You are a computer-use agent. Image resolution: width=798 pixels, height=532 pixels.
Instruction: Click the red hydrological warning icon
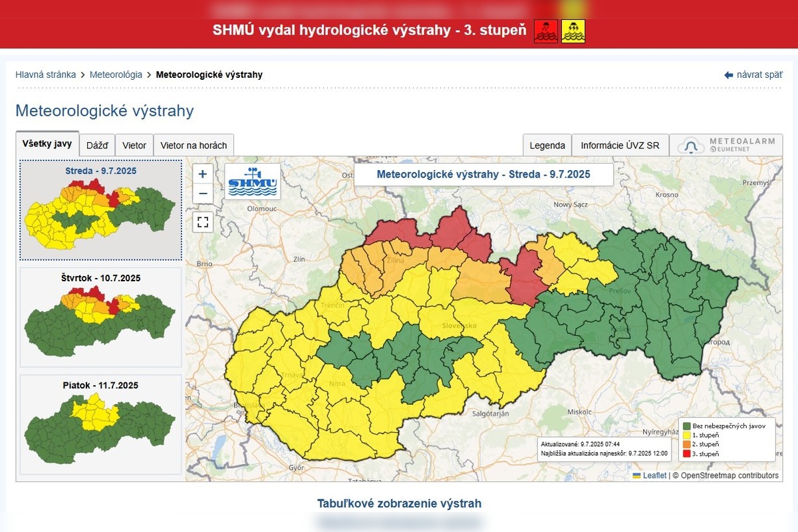coord(545,31)
